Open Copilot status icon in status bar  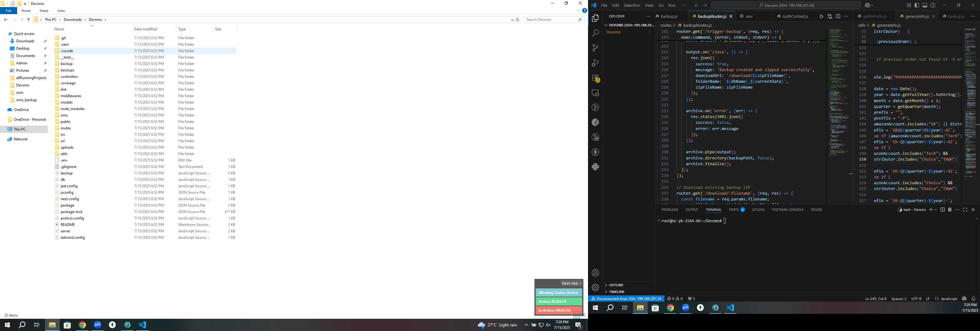point(964,299)
